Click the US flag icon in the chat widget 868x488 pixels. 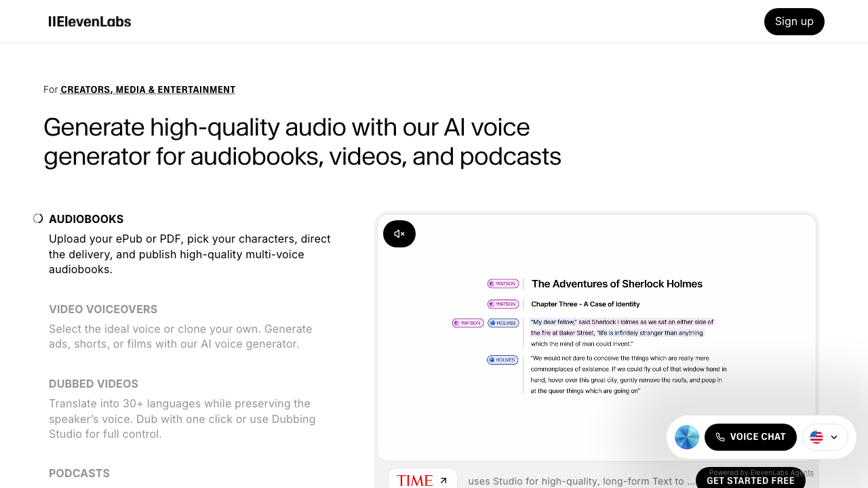tap(816, 437)
